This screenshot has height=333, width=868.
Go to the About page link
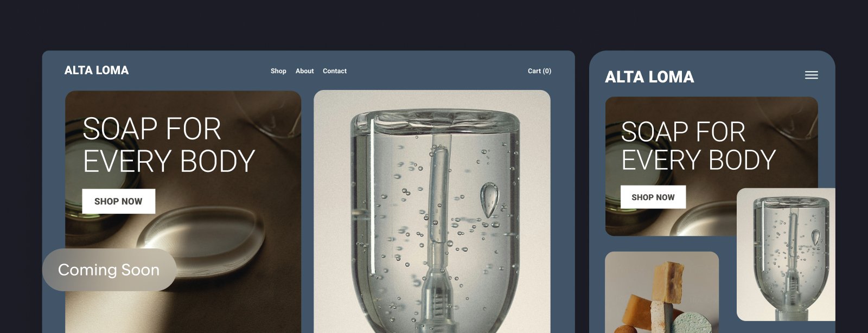point(304,71)
